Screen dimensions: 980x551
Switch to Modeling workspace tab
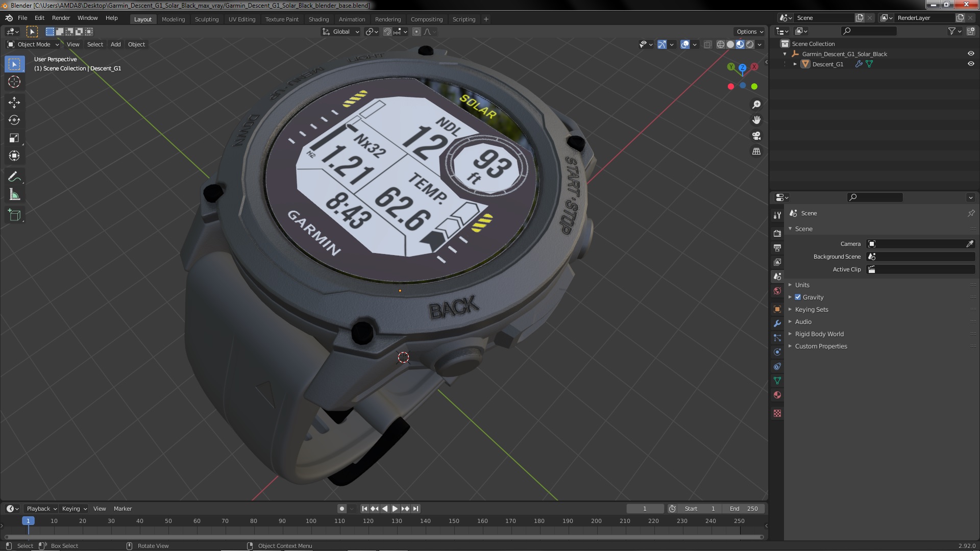(173, 19)
